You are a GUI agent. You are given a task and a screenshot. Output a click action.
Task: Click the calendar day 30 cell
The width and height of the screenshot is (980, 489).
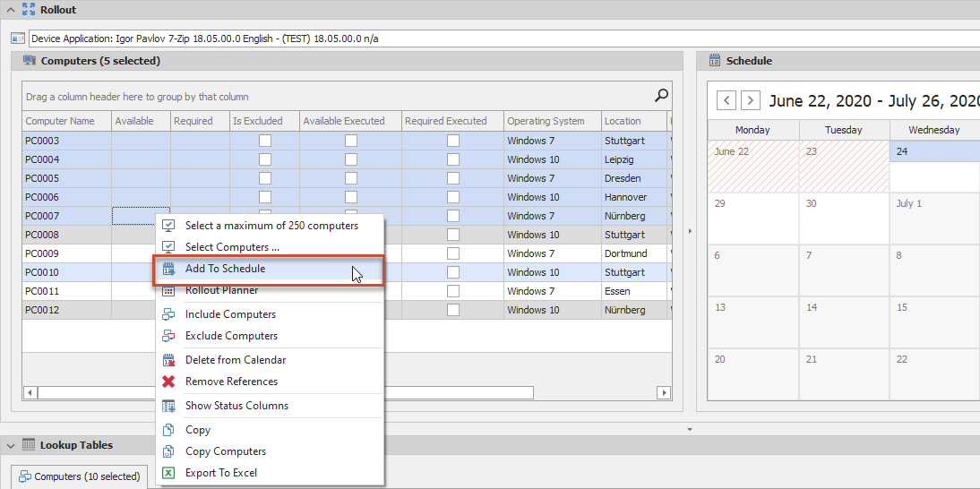click(845, 219)
